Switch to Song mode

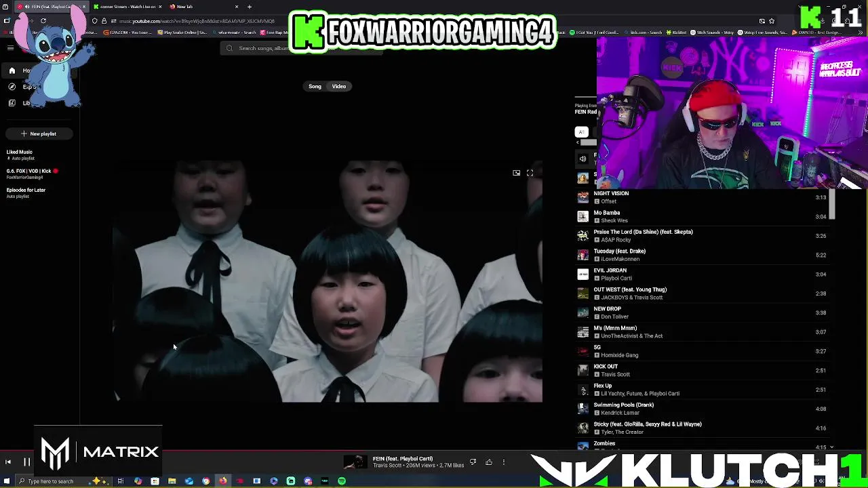click(315, 86)
